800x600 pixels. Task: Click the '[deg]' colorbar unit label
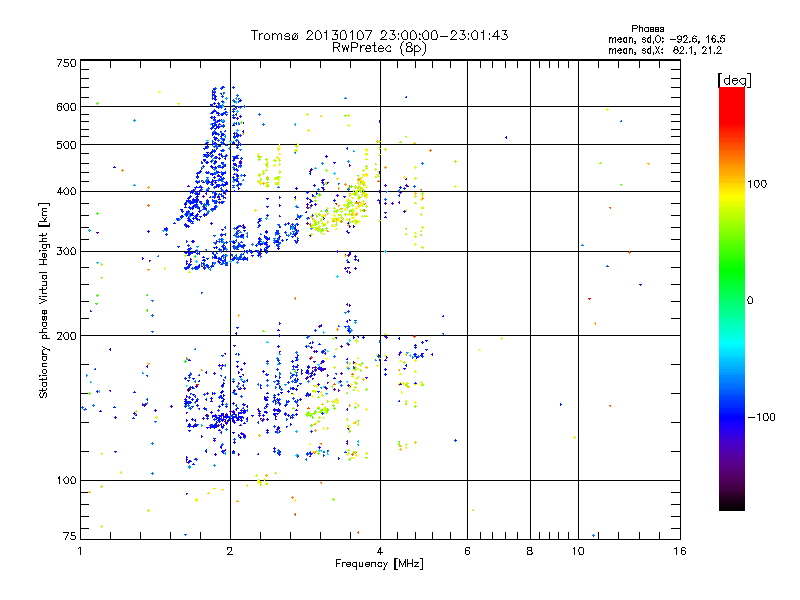tap(734, 80)
